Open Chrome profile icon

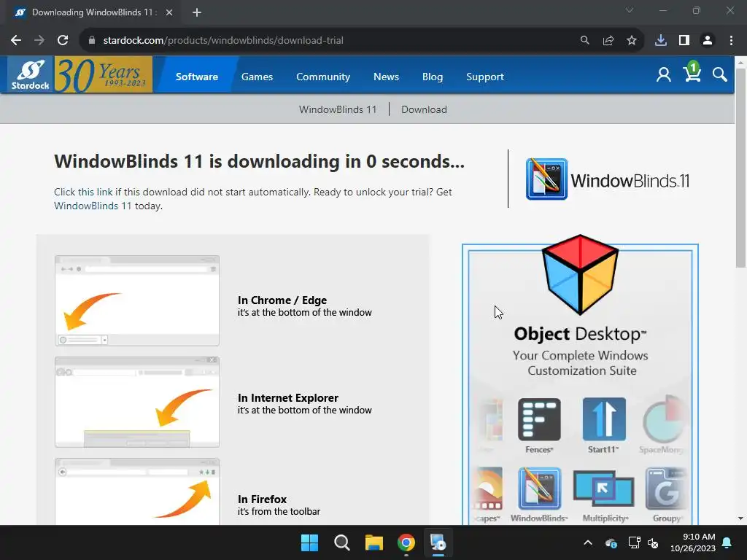[708, 41]
